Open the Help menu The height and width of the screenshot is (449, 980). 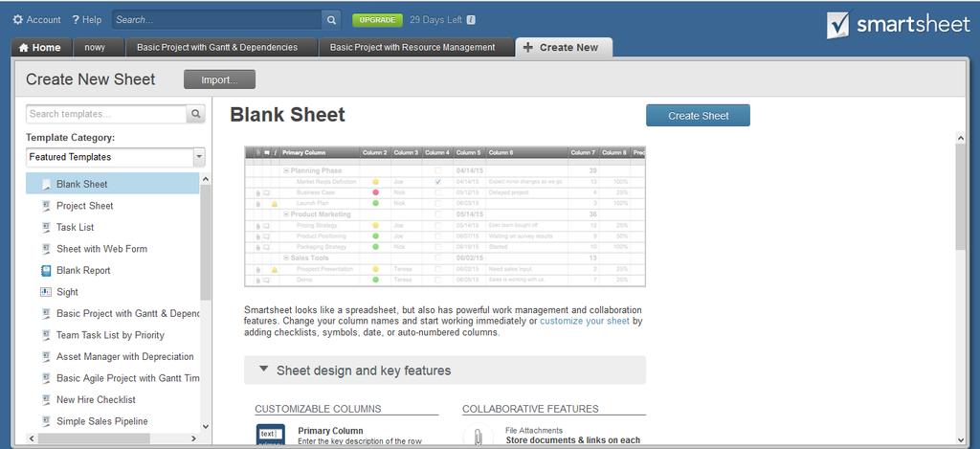click(x=86, y=19)
